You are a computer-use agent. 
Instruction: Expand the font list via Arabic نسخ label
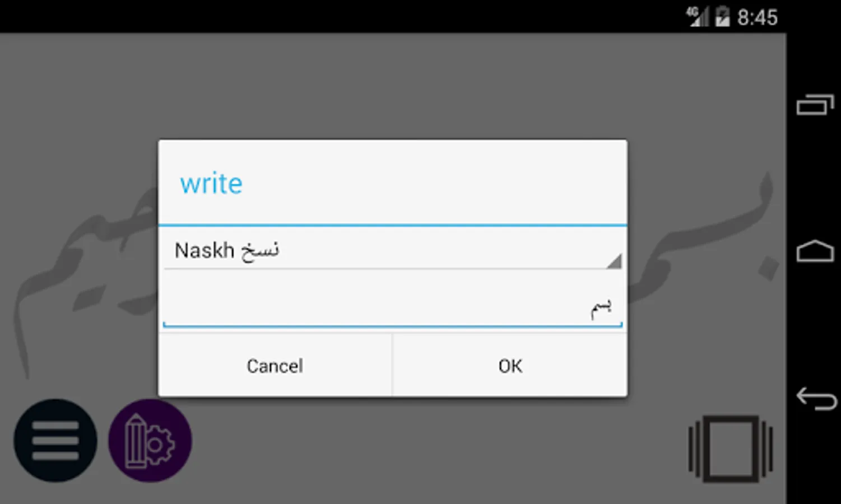coord(260,250)
